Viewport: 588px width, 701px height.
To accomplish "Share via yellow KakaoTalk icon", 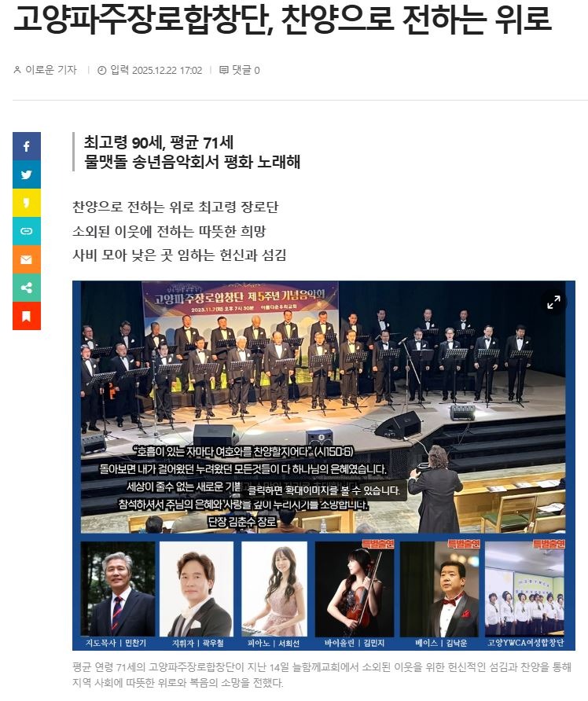I will click(27, 203).
